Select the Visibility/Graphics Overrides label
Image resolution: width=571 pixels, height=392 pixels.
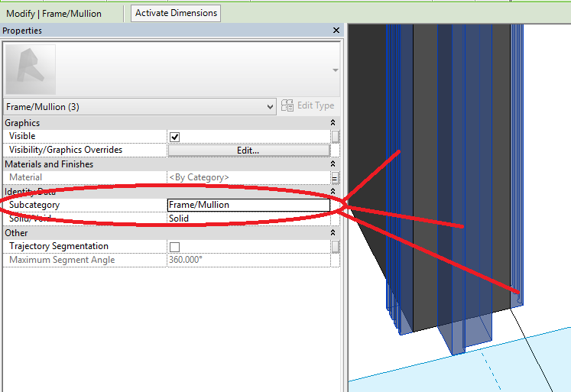point(66,150)
